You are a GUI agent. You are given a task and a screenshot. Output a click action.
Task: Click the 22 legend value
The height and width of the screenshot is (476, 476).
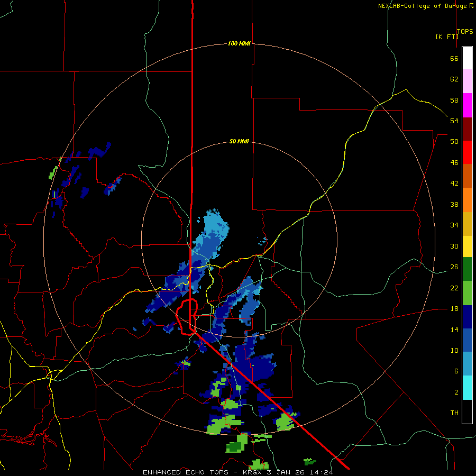(454, 288)
